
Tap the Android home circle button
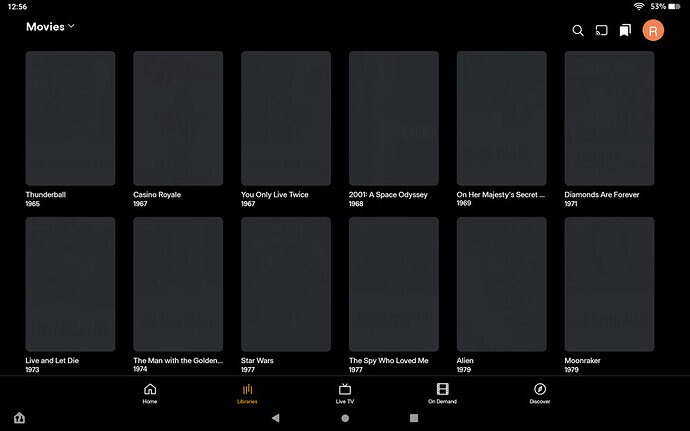point(345,418)
